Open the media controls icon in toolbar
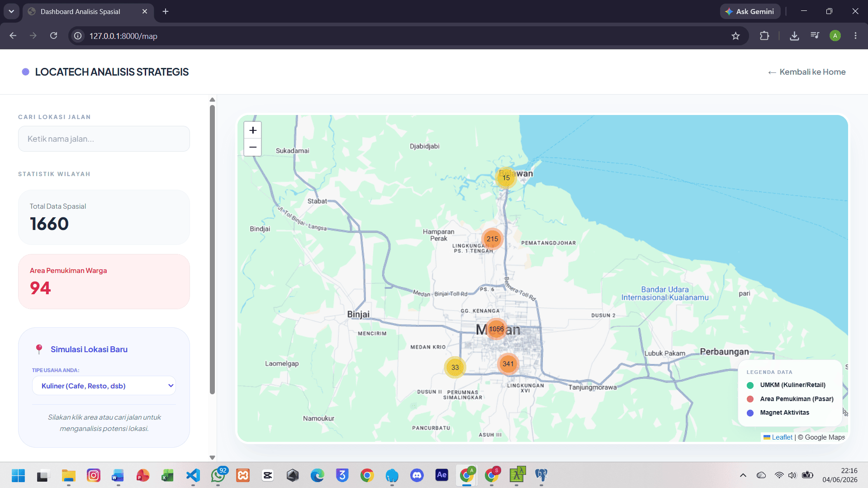This screenshot has height=488, width=868. pyautogui.click(x=815, y=36)
